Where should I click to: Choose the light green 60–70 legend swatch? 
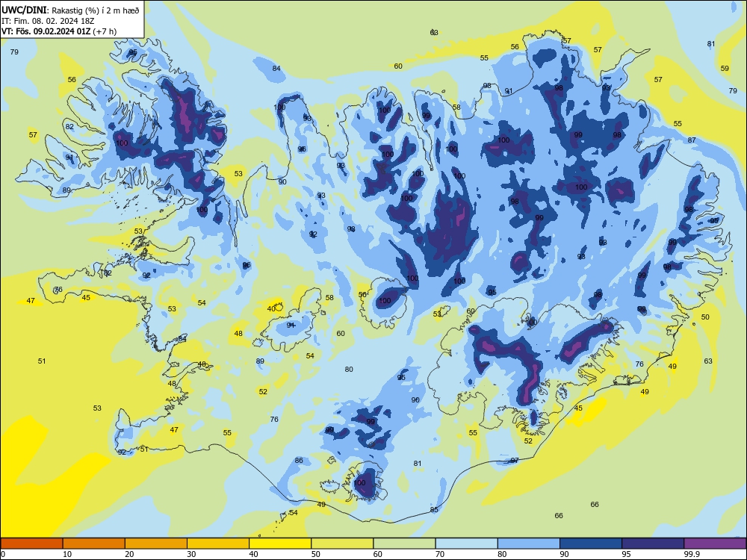coord(404,544)
